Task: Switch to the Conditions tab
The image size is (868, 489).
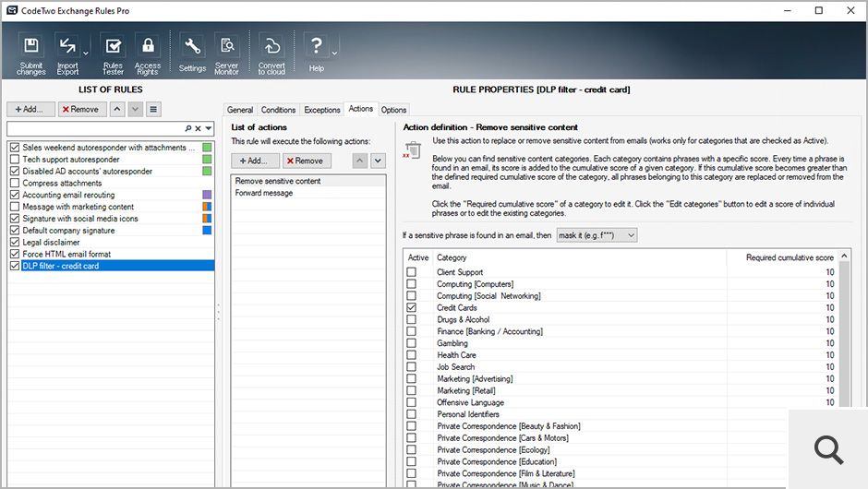Action: point(278,110)
